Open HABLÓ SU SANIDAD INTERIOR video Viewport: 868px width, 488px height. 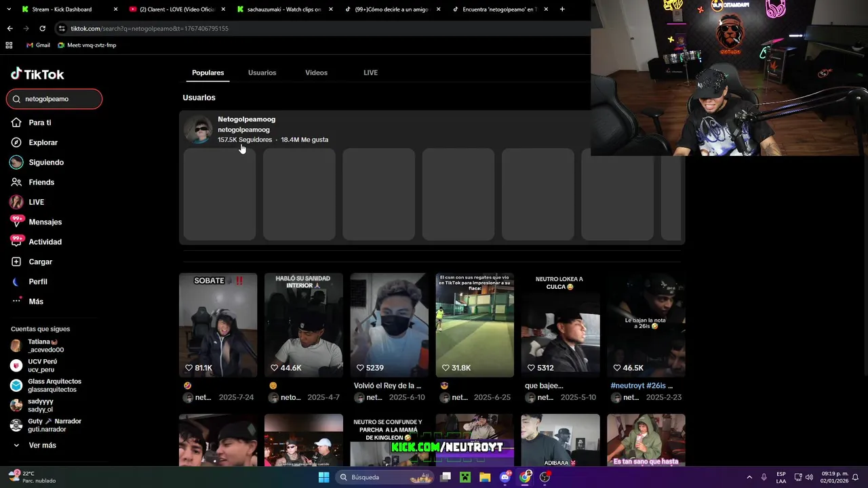[x=303, y=325]
